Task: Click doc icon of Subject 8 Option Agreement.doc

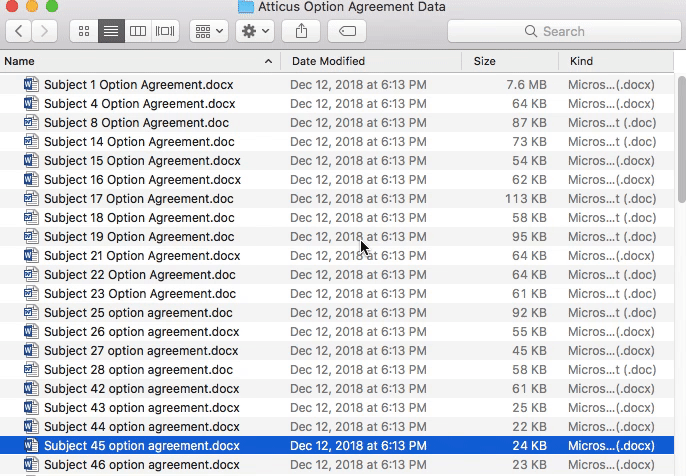Action: (x=31, y=122)
